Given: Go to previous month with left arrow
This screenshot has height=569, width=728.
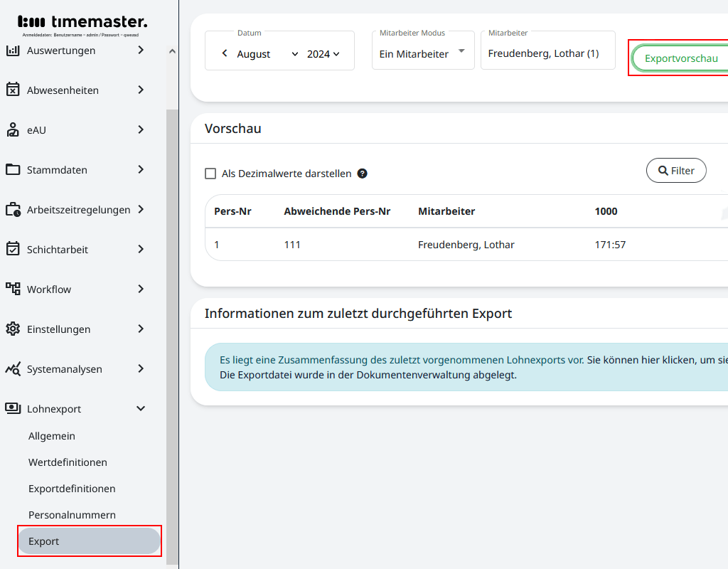Looking at the screenshot, I should point(225,54).
